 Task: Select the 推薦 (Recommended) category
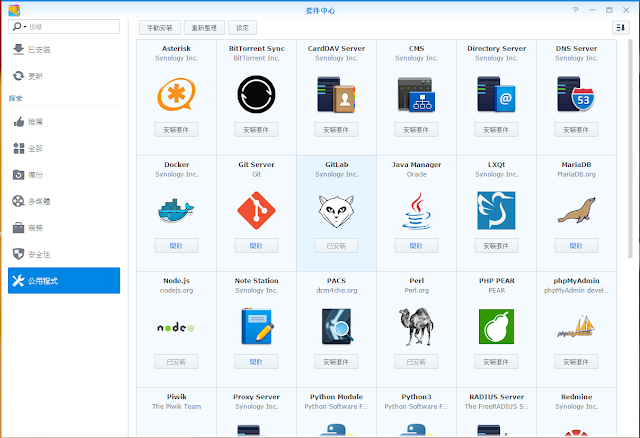click(64, 122)
